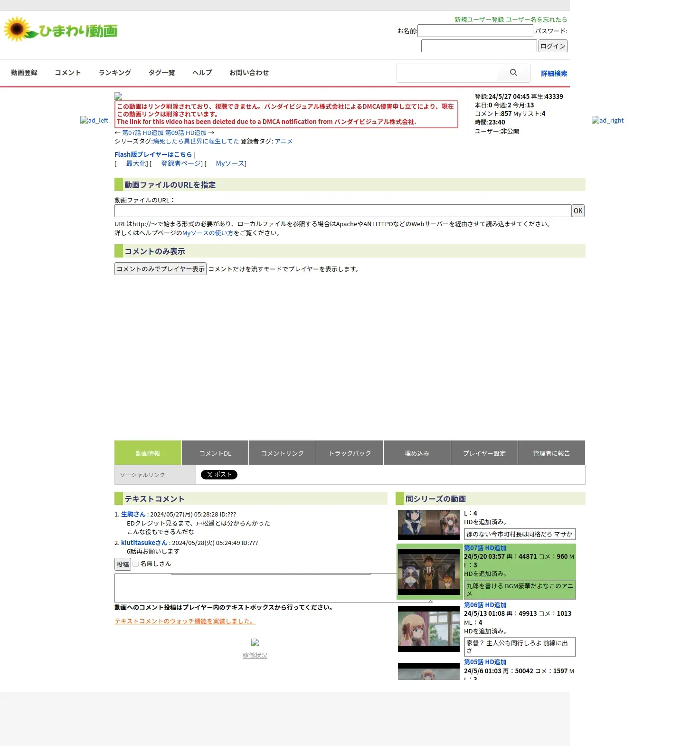Click the magnifier search button
The height and width of the screenshot is (746, 700).
coord(513,73)
